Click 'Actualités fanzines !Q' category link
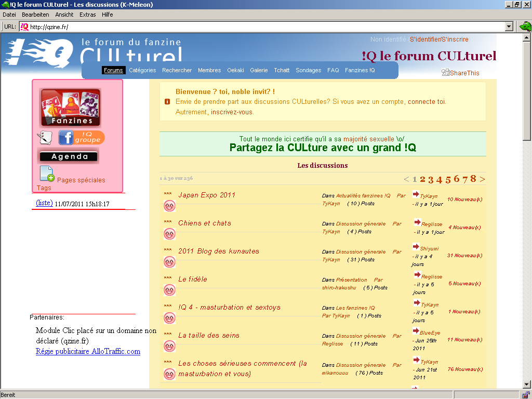The image size is (532, 399). pyautogui.click(x=363, y=195)
